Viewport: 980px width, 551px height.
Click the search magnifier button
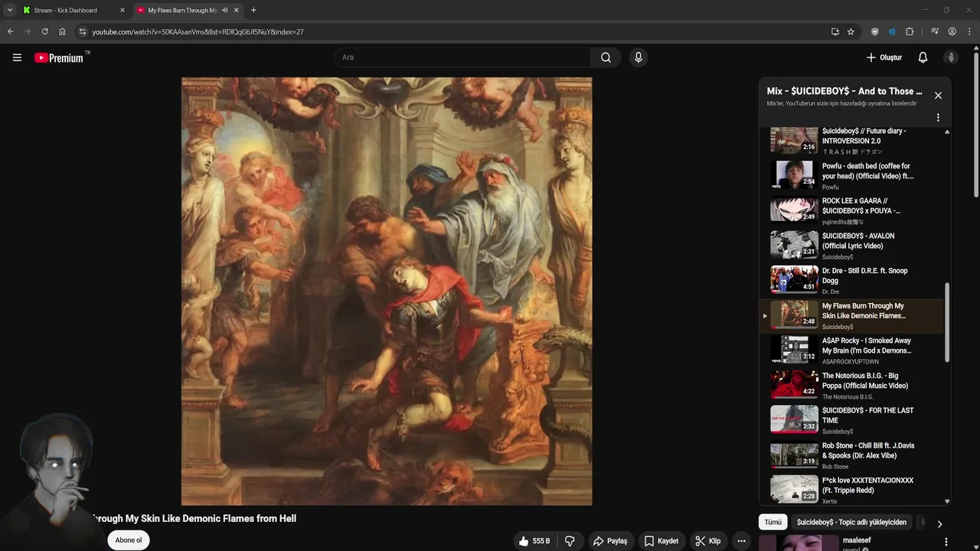[606, 57]
